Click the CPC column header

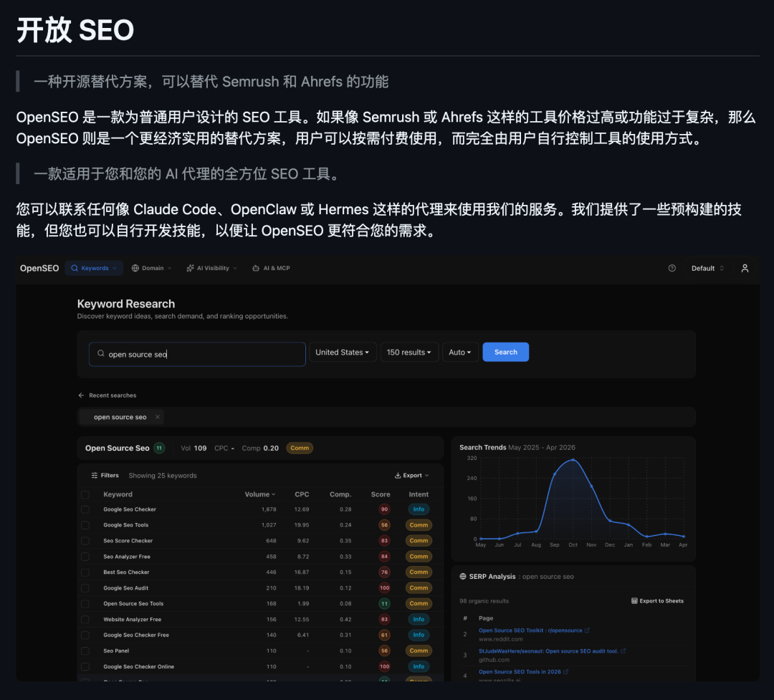click(302, 494)
